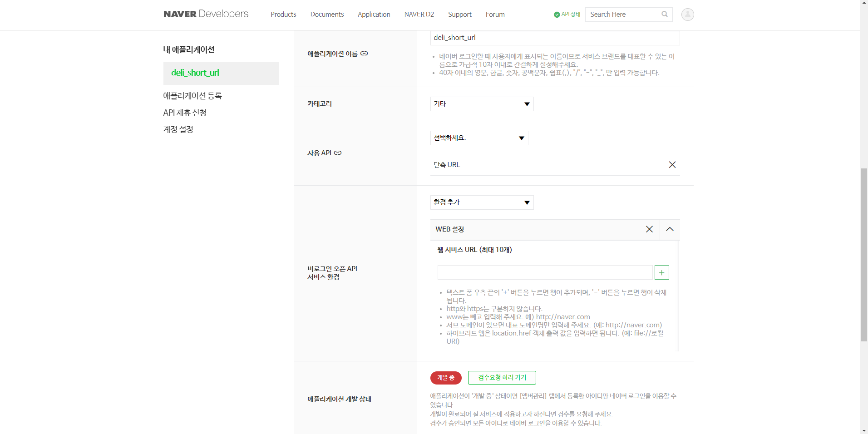Open API 제휴 신청 page

point(185,113)
